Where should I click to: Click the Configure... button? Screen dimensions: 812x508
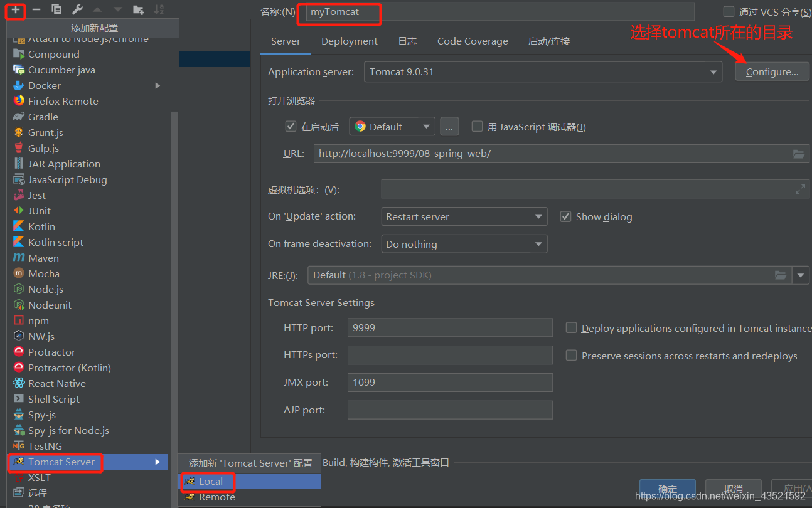[x=772, y=72]
